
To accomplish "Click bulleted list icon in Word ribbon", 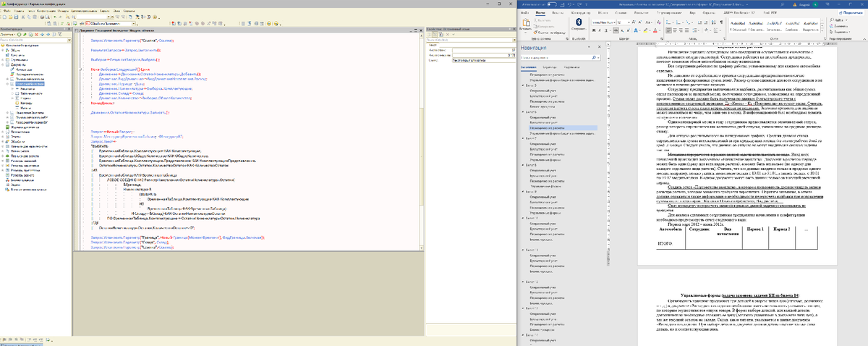I will 668,22.
